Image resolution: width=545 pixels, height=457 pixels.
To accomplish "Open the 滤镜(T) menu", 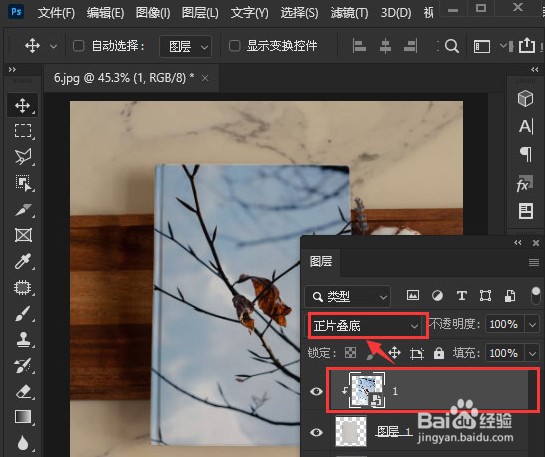I will click(349, 13).
